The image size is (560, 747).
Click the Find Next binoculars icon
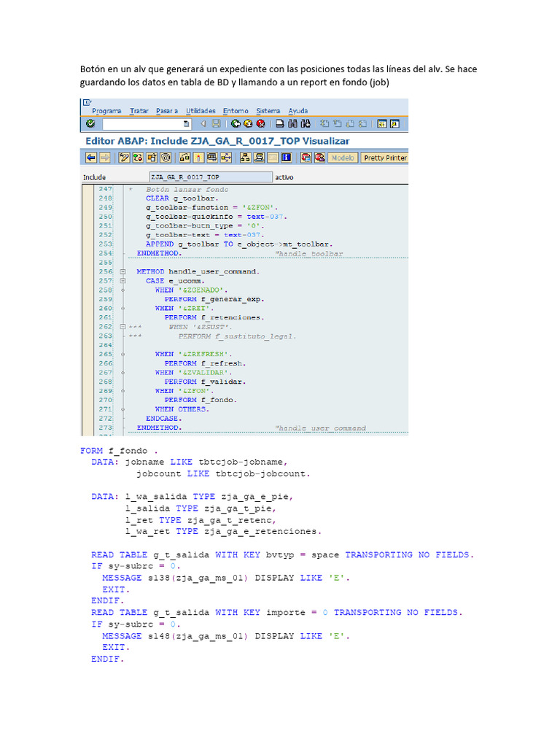click(x=306, y=124)
